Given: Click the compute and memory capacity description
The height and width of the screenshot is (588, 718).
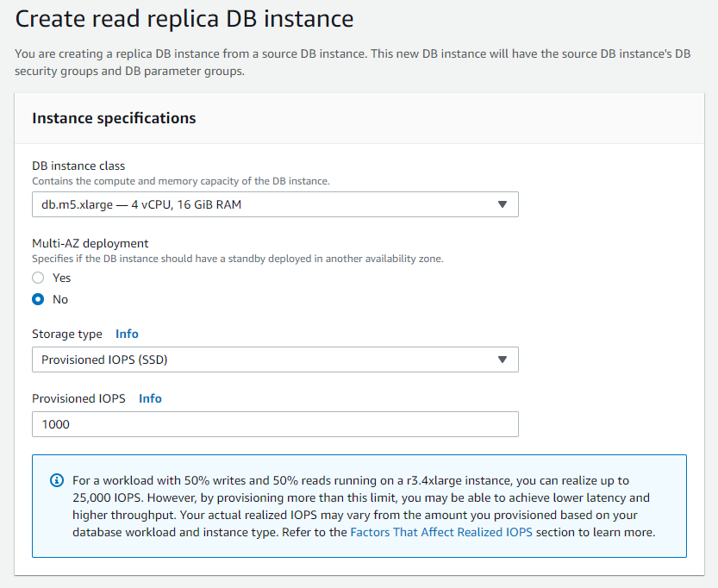Looking at the screenshot, I should click(x=181, y=181).
